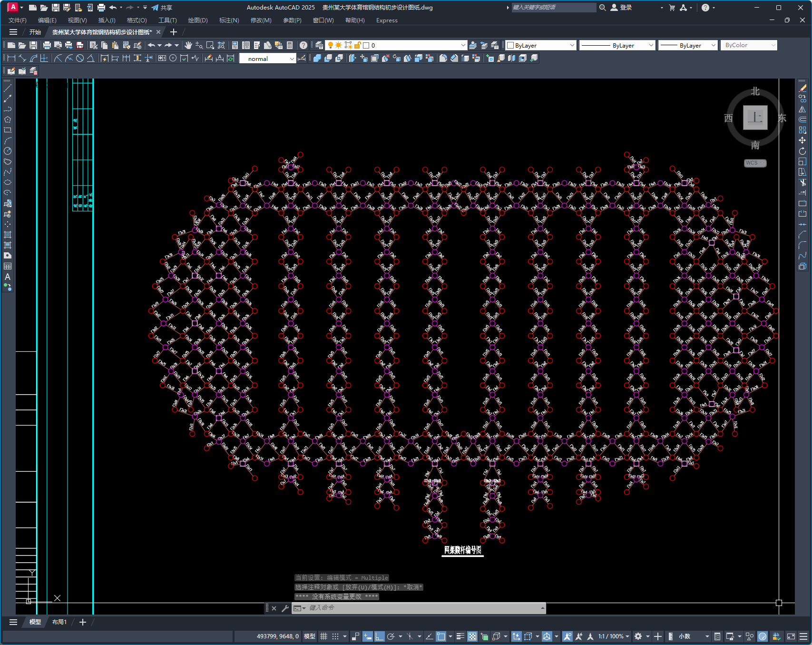Select the Circle drawing tool
Screen dimensions: 812x645
click(x=8, y=151)
